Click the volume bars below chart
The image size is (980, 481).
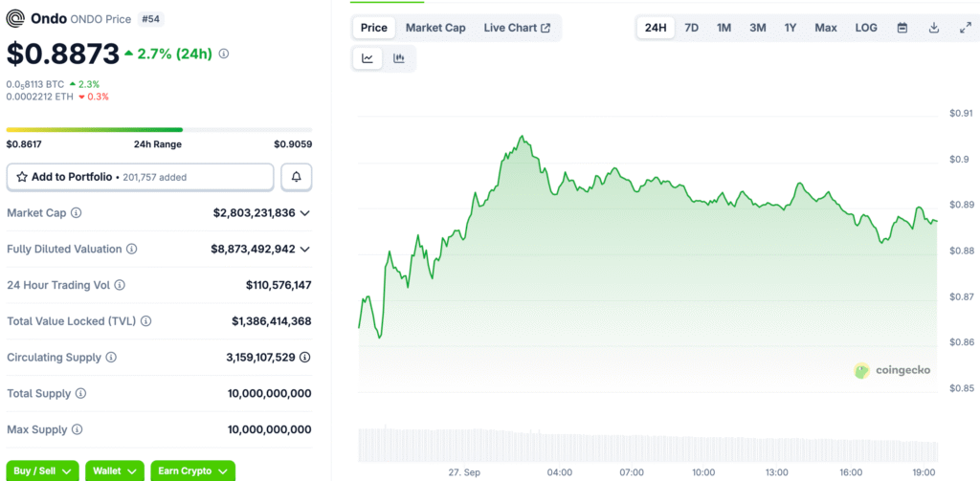tap(648, 444)
